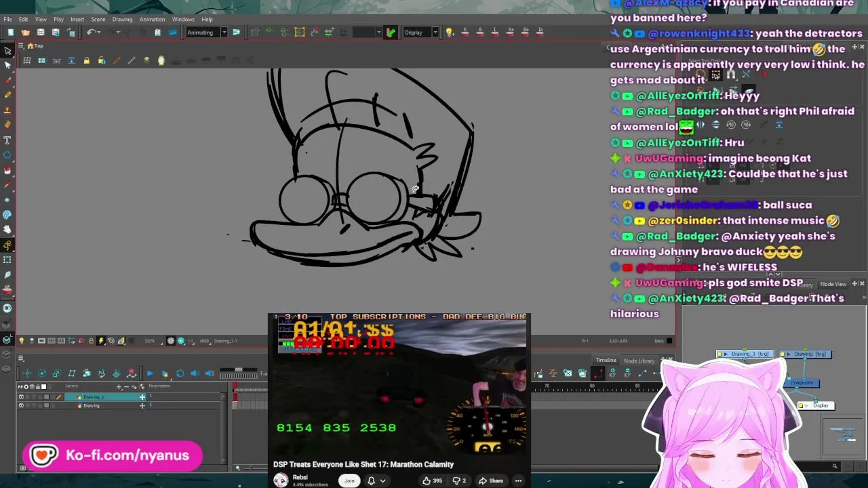The width and height of the screenshot is (868, 488).
Task: Enable sound scrubbing speaker S icon
Action: coord(210,373)
